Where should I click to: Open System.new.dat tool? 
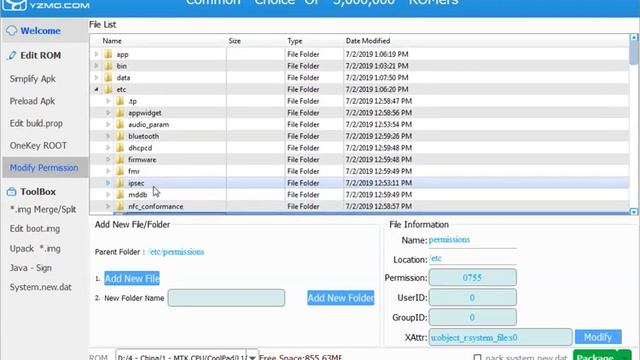pyautogui.click(x=41, y=287)
